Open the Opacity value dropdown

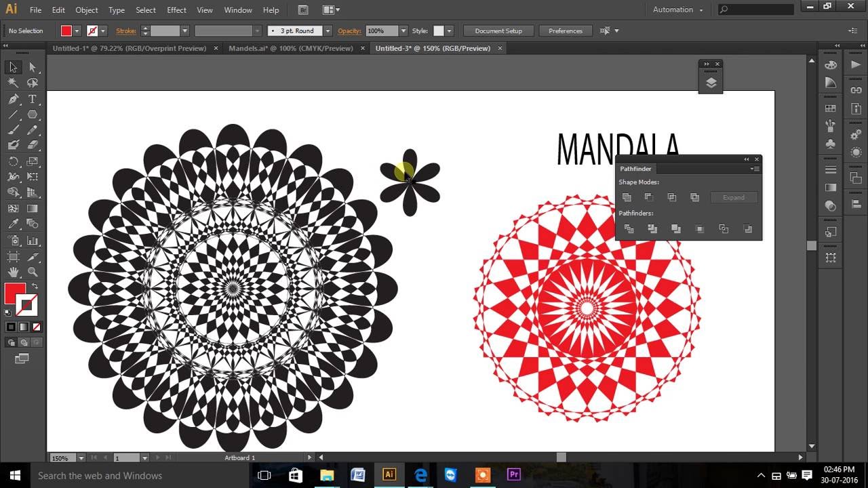click(403, 30)
